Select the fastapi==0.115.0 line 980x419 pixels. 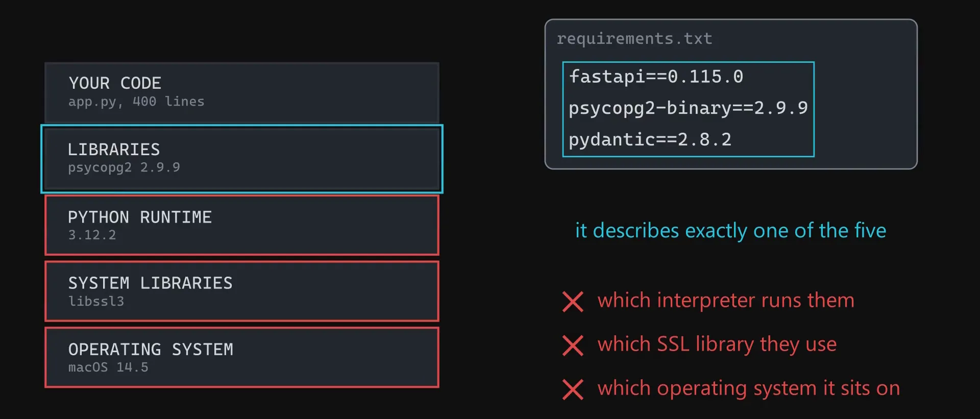coord(656,77)
